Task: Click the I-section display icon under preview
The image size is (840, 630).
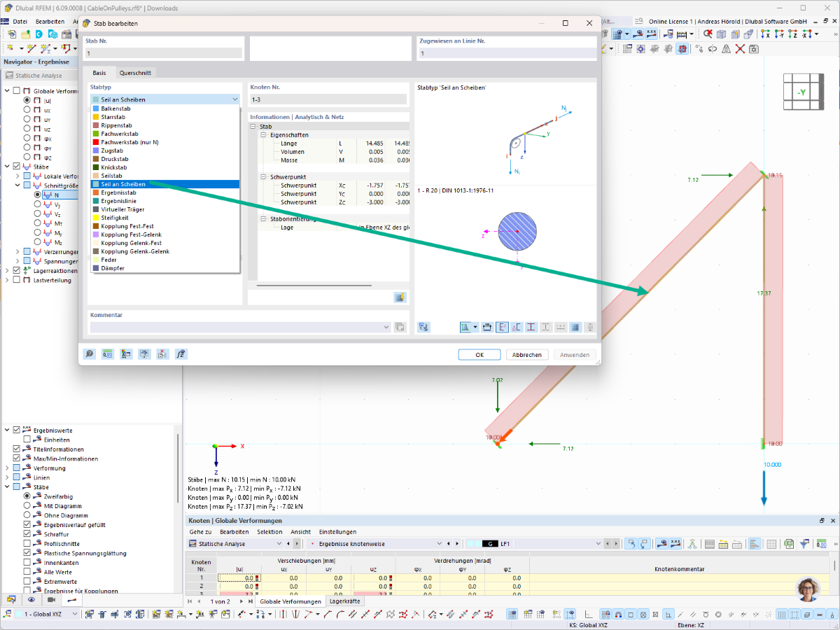Action: click(x=531, y=327)
